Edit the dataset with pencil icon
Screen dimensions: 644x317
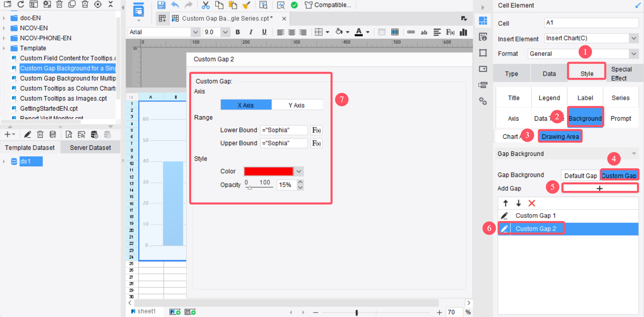[28, 135]
